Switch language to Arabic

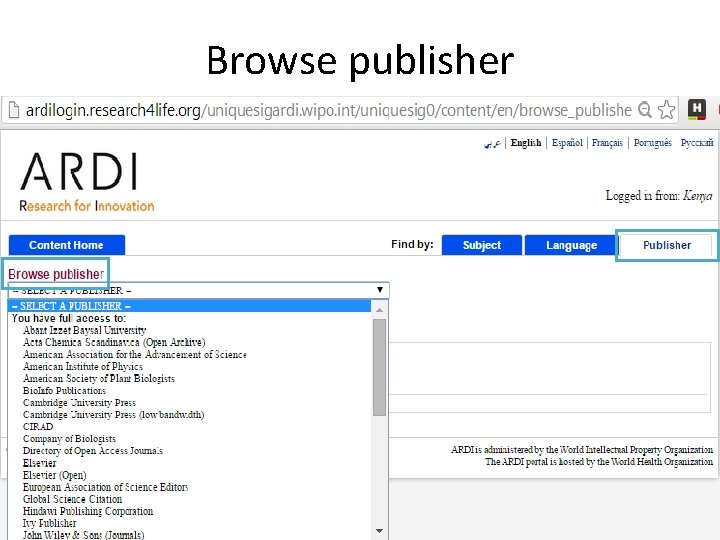(492, 143)
